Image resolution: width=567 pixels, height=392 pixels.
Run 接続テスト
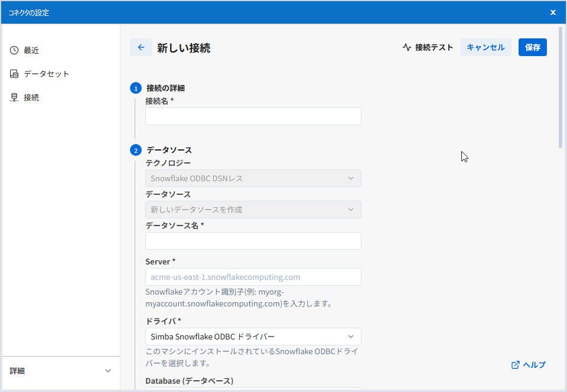[428, 47]
